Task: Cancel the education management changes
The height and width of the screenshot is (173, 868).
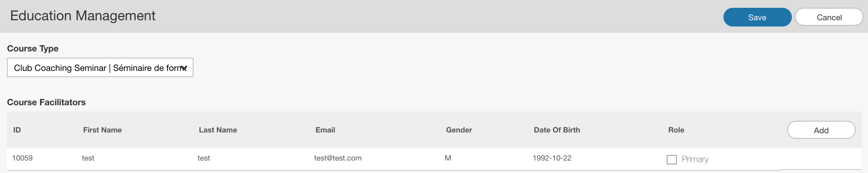Action: (x=829, y=18)
